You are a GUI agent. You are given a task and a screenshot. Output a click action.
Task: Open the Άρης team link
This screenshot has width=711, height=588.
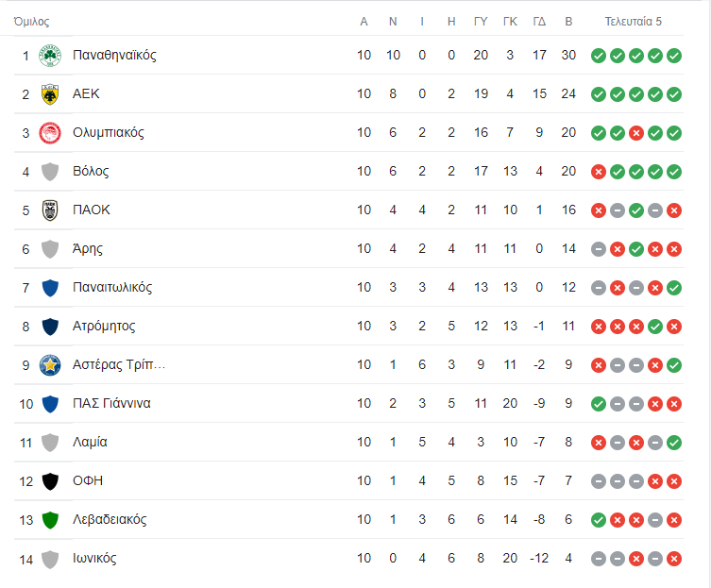coord(88,249)
